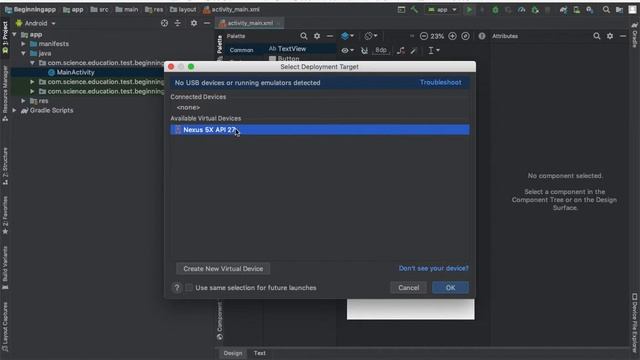Open the Gradle tool window tab

pyautogui.click(x=635, y=36)
